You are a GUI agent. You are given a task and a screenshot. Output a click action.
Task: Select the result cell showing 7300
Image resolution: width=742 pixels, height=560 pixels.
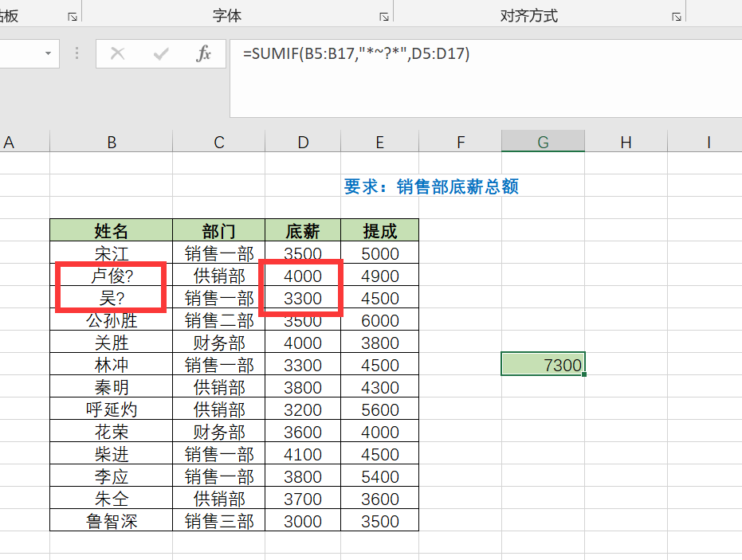pyautogui.click(x=543, y=364)
